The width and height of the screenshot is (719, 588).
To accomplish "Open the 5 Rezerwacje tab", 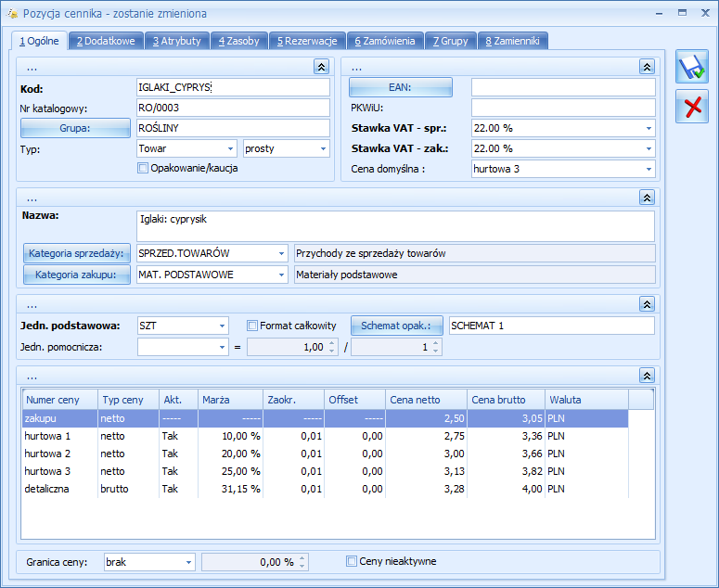I will tap(307, 41).
